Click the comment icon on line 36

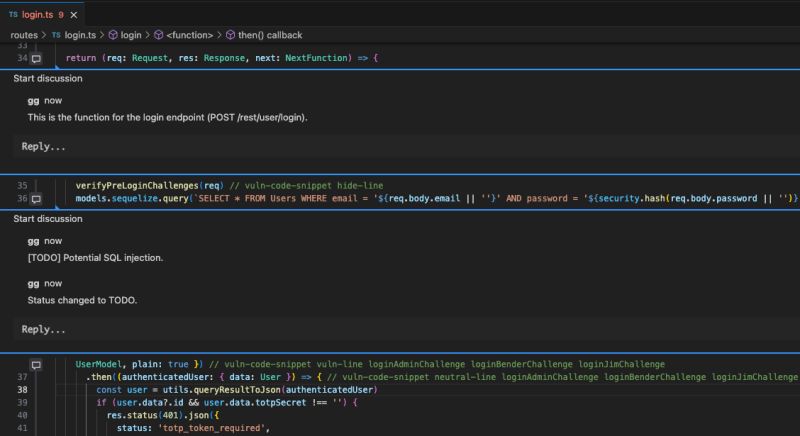click(x=36, y=199)
